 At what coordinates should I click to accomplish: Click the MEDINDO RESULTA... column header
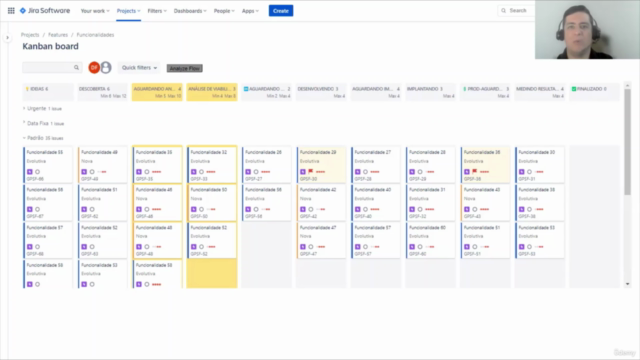[540, 92]
